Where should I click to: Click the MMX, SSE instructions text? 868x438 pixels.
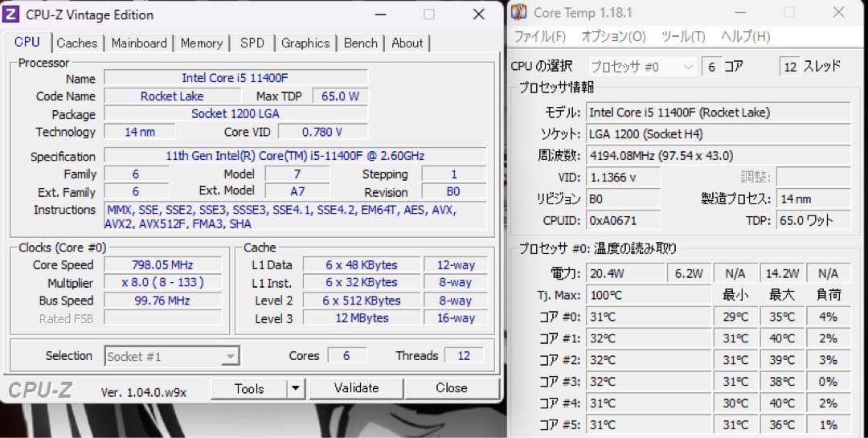tap(295, 216)
